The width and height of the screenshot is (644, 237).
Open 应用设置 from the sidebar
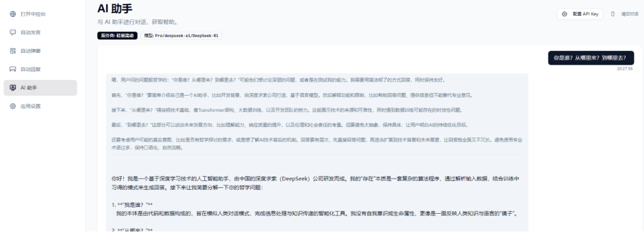pyautogui.click(x=40, y=106)
